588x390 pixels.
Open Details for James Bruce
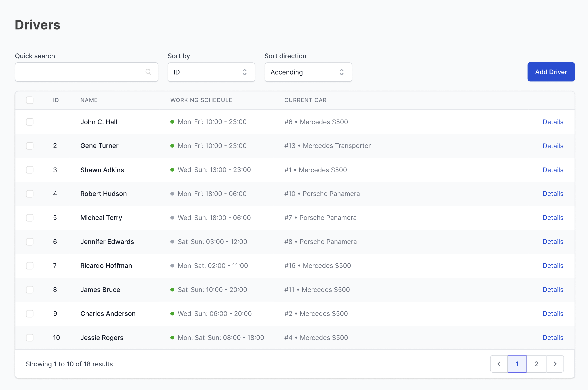point(553,290)
